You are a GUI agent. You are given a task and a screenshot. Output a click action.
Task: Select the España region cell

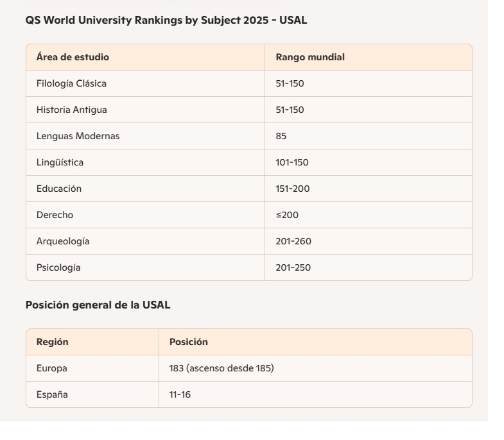(x=52, y=394)
